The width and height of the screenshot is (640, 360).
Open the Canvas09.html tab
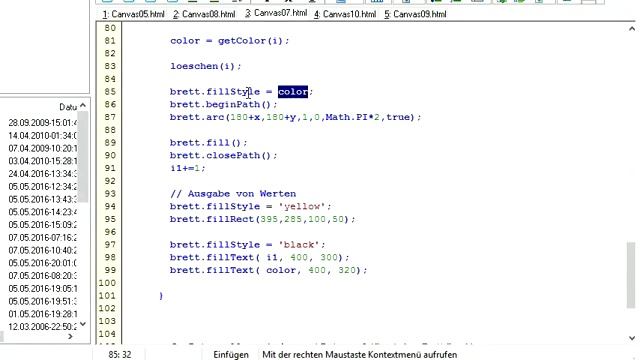(x=415, y=14)
